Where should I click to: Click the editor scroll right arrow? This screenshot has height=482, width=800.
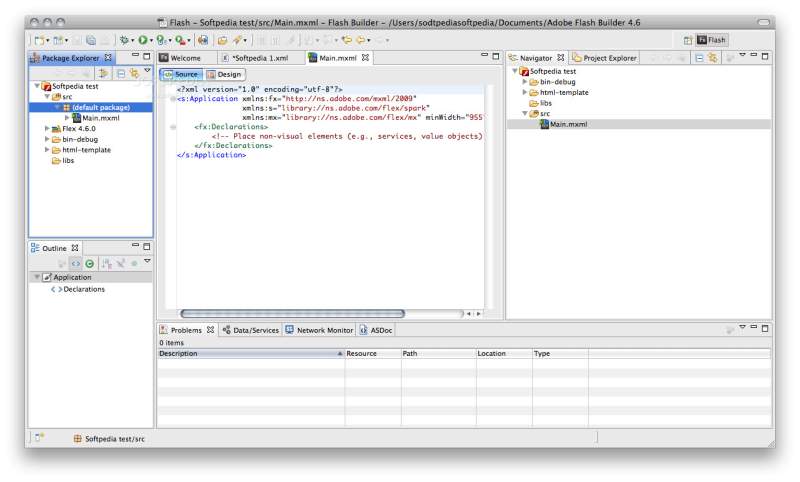pos(479,314)
